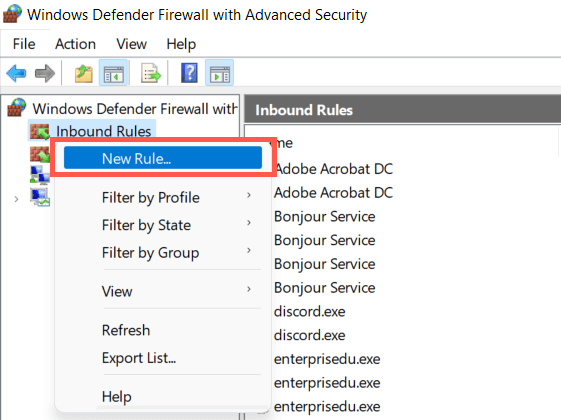Open the Action menu in menu bar
561x420 pixels.
click(x=75, y=44)
